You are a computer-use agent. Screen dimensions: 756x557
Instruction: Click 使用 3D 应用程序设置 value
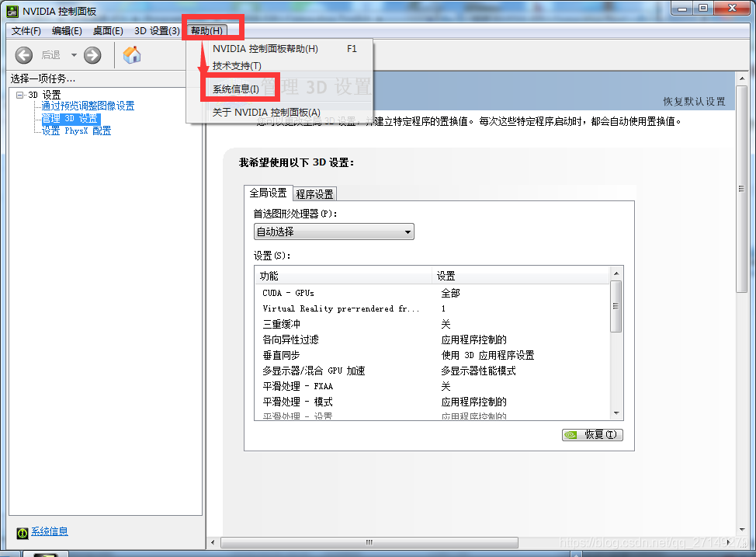click(x=487, y=355)
